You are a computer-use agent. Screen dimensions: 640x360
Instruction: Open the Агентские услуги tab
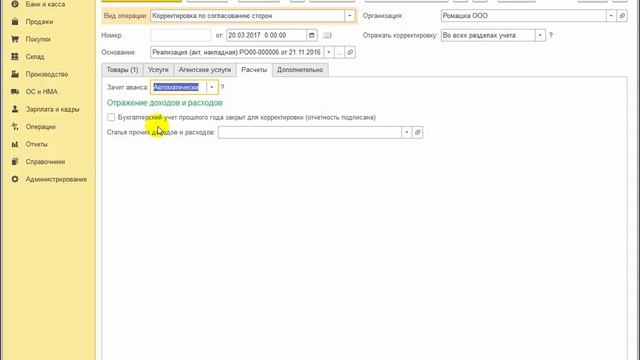205,70
